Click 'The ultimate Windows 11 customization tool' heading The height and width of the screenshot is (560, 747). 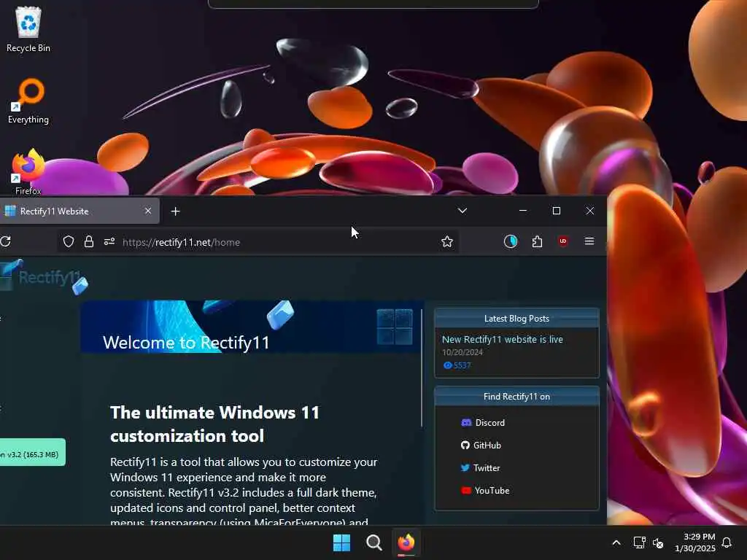point(215,424)
